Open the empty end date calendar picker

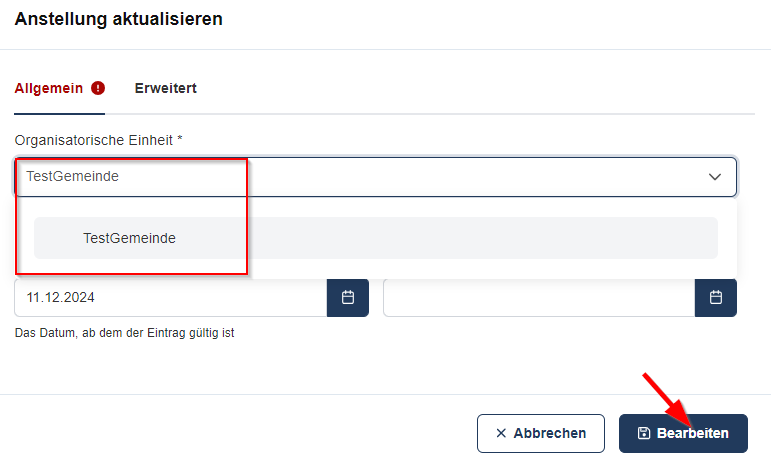pos(716,297)
